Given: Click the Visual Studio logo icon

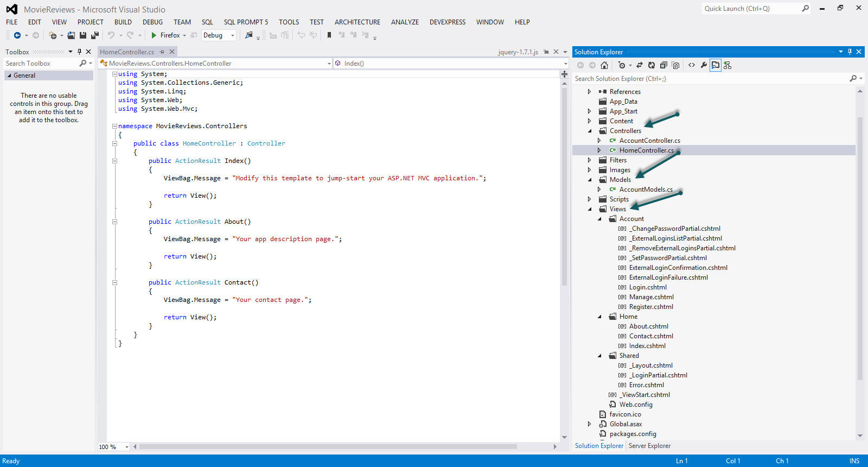Looking at the screenshot, I should 12,9.
